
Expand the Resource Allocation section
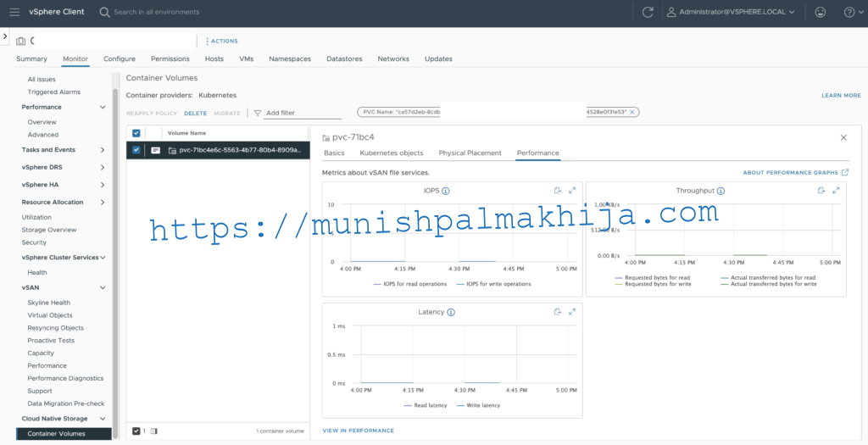pyautogui.click(x=103, y=203)
